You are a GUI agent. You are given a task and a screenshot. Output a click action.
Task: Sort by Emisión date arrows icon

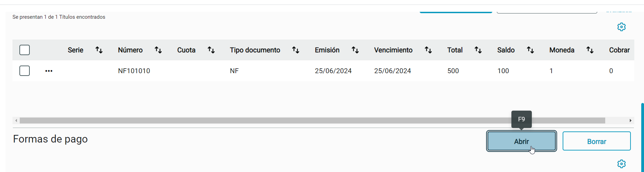[x=355, y=50]
